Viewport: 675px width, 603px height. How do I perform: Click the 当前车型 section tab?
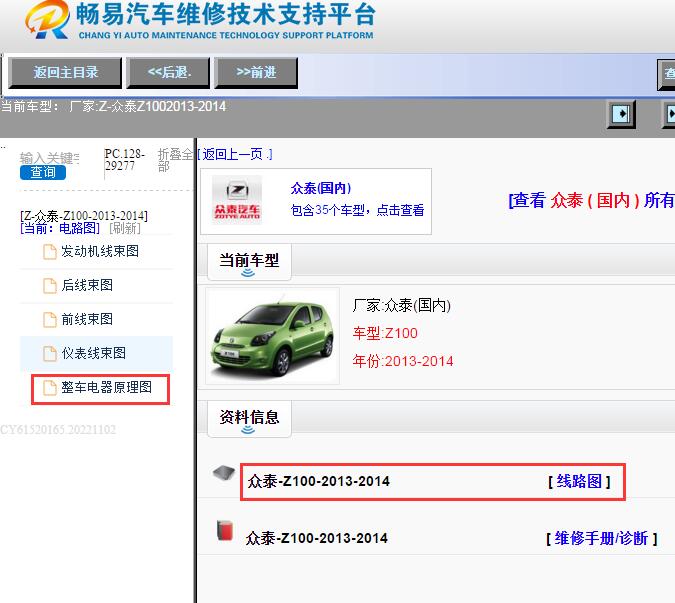(x=249, y=262)
